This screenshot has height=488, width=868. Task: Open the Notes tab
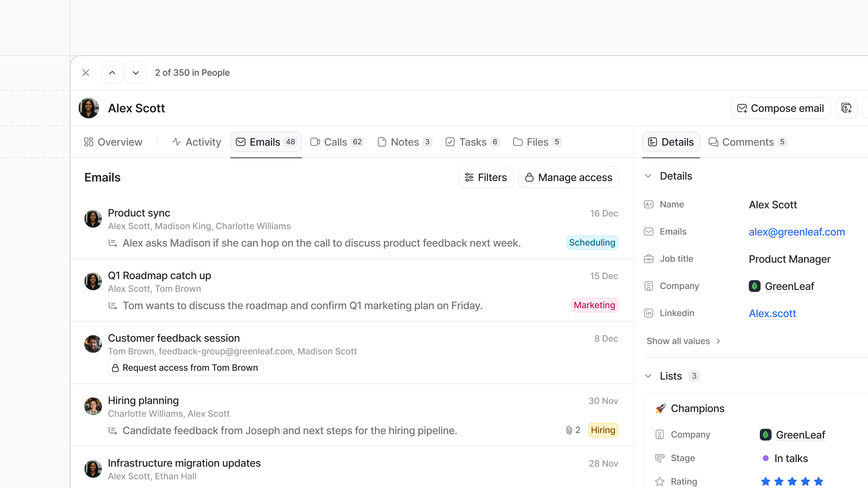pos(405,142)
